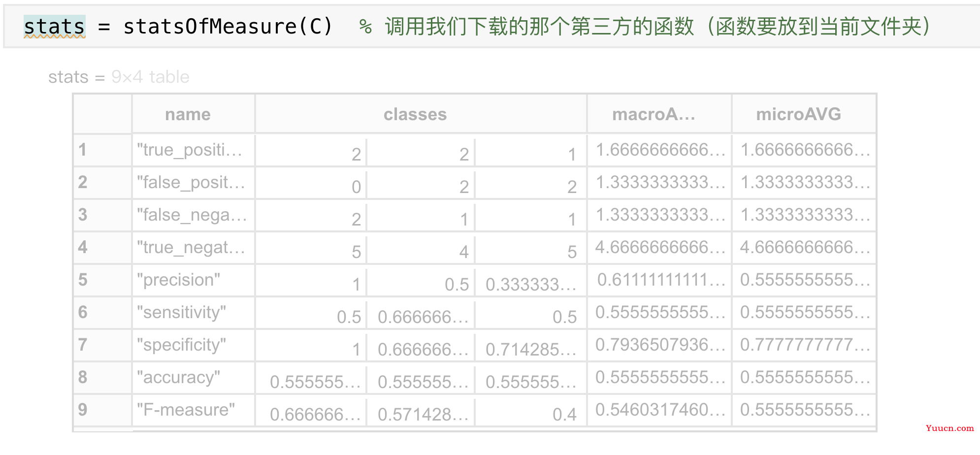Select microAVG value 1.6666... in true_positi row
980x455 pixels.
point(804,150)
